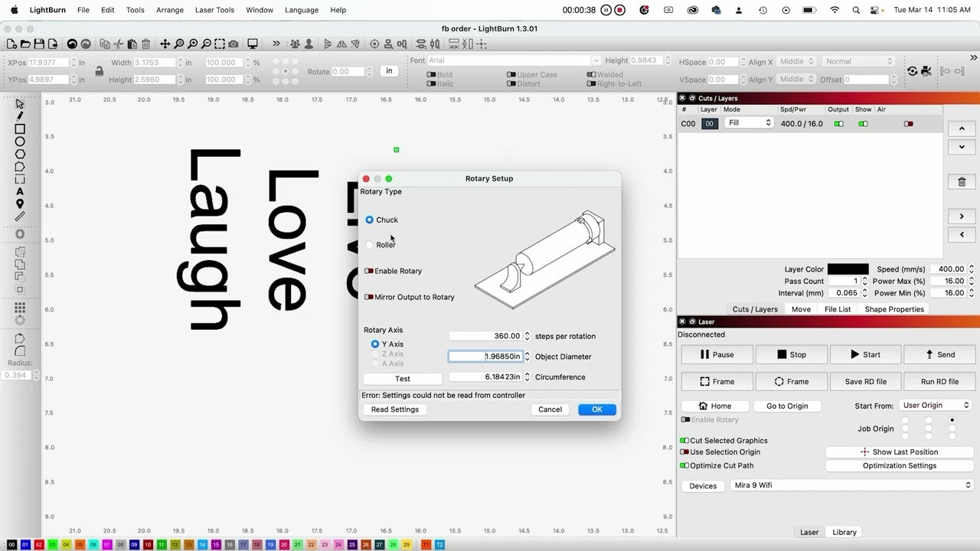This screenshot has height=551, width=980.
Task: Click the Read Settings button
Action: click(395, 409)
